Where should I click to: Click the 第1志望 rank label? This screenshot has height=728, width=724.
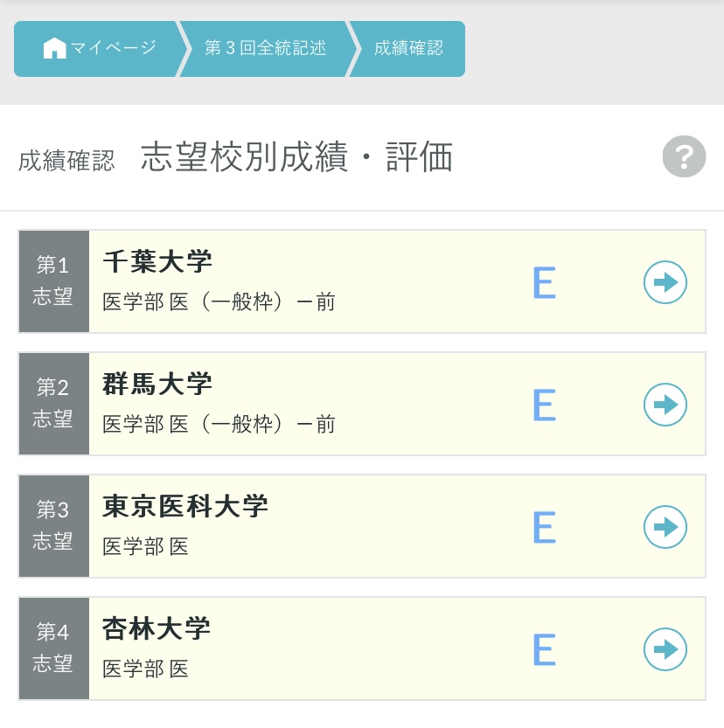tap(53, 281)
